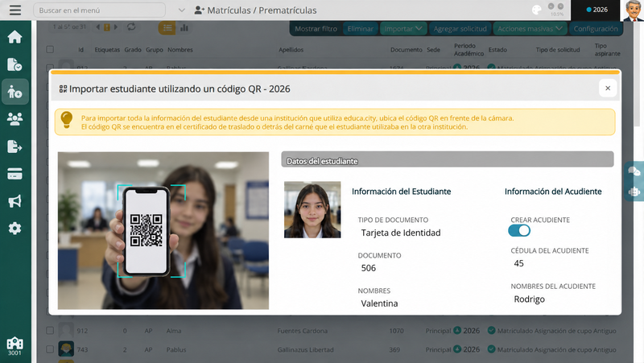Open the color theme palette icon
The image size is (644, 363).
(x=536, y=10)
